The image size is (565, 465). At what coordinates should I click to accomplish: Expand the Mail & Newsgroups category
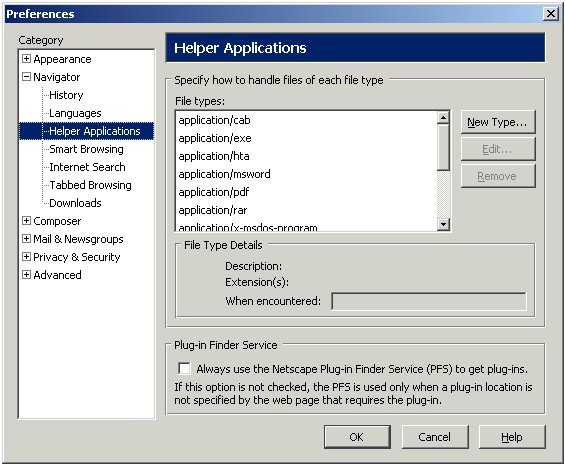26,239
